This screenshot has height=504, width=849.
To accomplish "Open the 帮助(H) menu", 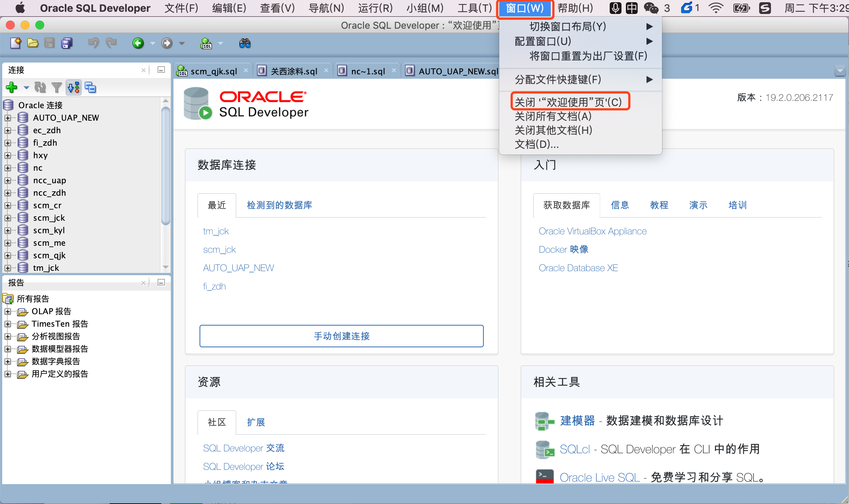I will coord(575,8).
